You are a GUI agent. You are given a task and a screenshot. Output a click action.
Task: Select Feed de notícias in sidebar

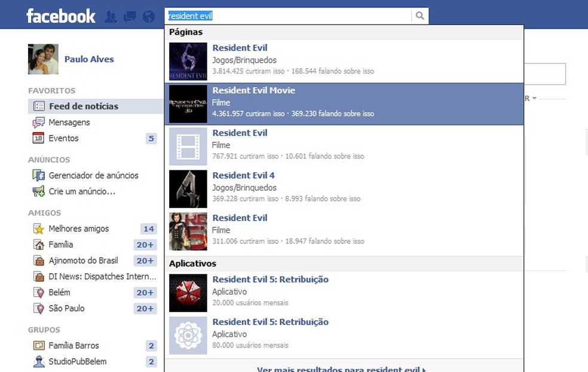tap(95, 106)
